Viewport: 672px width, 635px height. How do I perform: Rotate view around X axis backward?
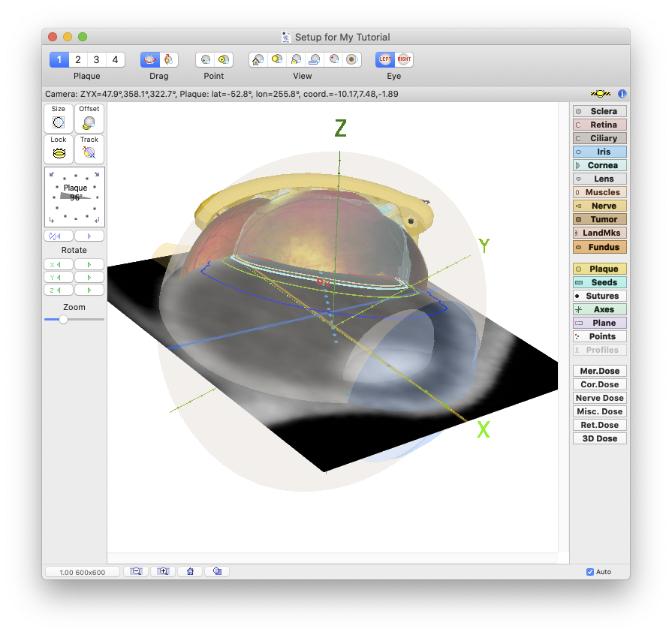pos(59,265)
